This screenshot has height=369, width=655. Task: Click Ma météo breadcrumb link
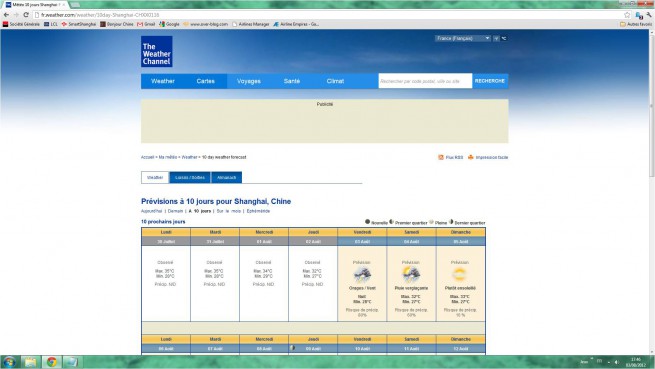[x=168, y=158]
